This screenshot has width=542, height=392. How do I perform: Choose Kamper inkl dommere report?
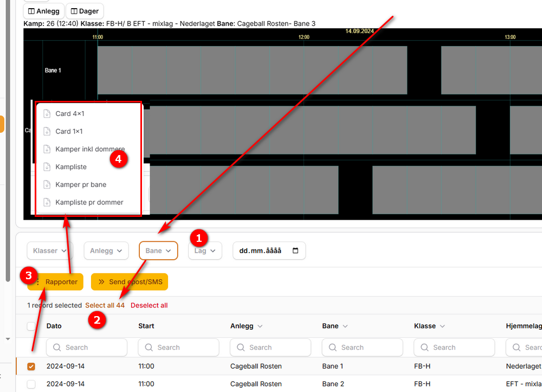[x=89, y=149]
